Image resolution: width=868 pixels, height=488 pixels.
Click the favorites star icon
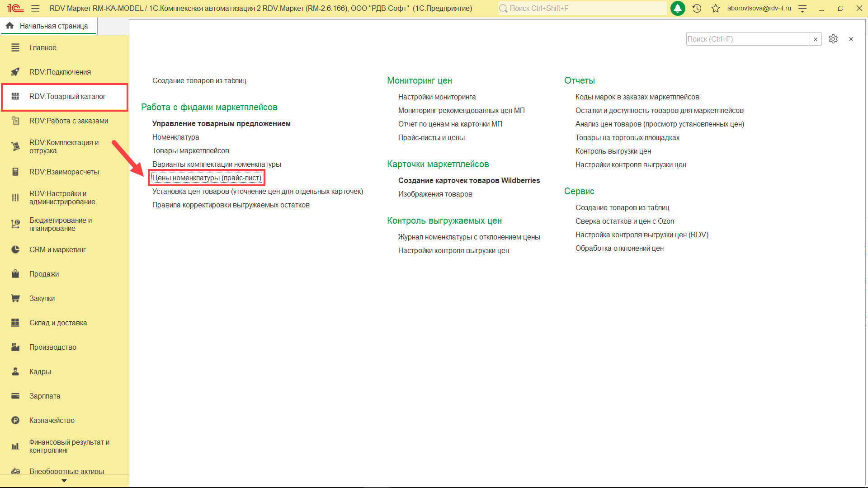click(x=715, y=8)
